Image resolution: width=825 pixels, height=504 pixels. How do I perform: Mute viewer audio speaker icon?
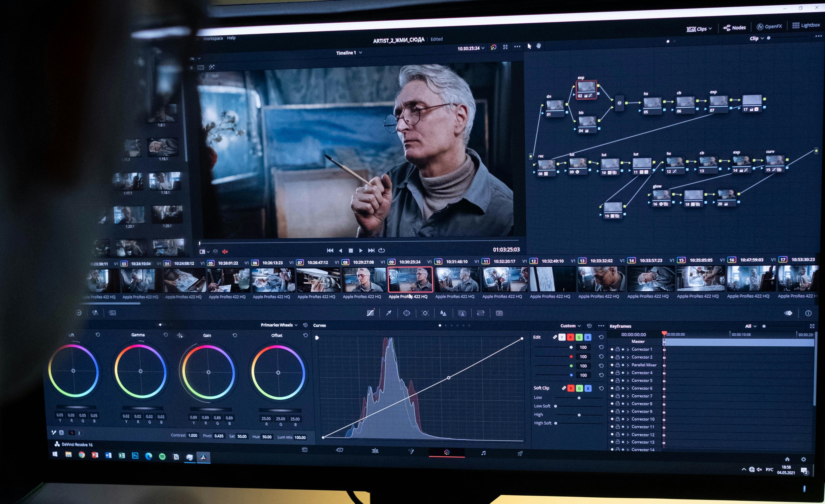tap(225, 252)
